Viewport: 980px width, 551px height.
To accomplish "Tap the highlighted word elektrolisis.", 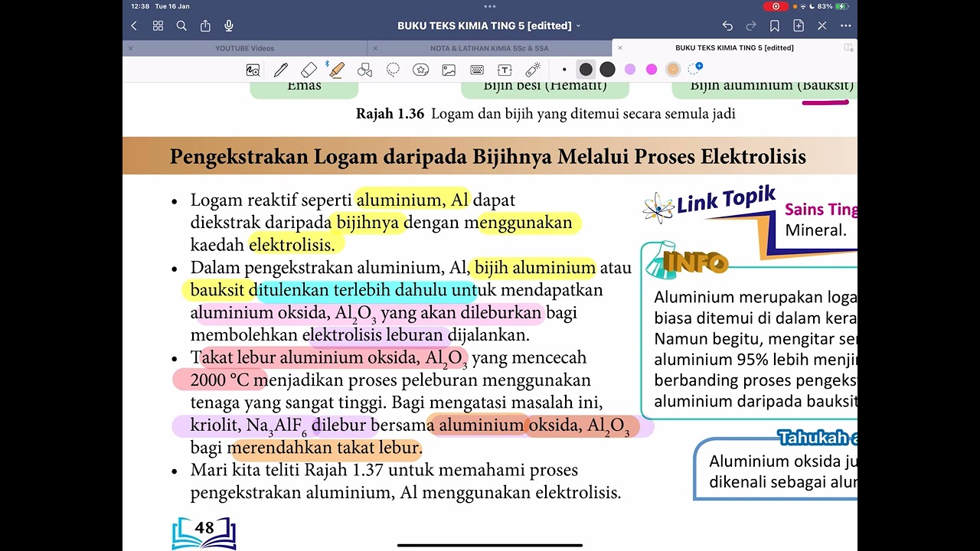I will click(x=291, y=245).
